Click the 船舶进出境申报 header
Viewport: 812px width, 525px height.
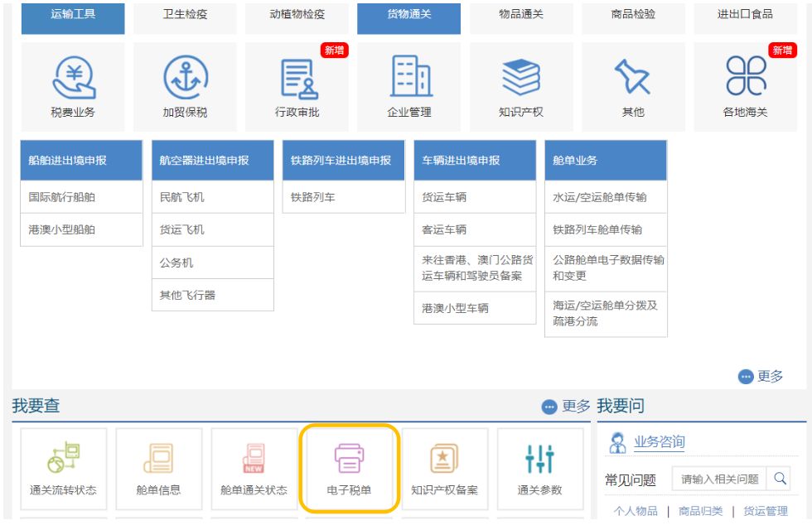click(81, 161)
